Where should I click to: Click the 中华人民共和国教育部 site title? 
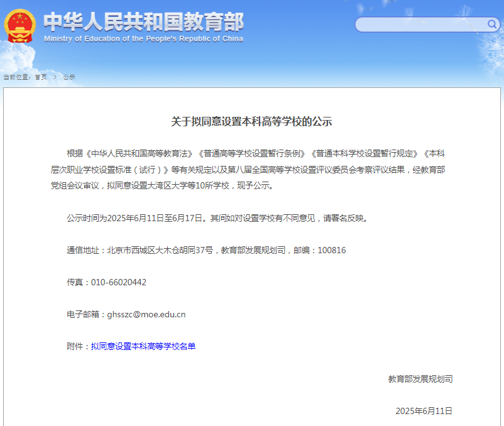(143, 22)
